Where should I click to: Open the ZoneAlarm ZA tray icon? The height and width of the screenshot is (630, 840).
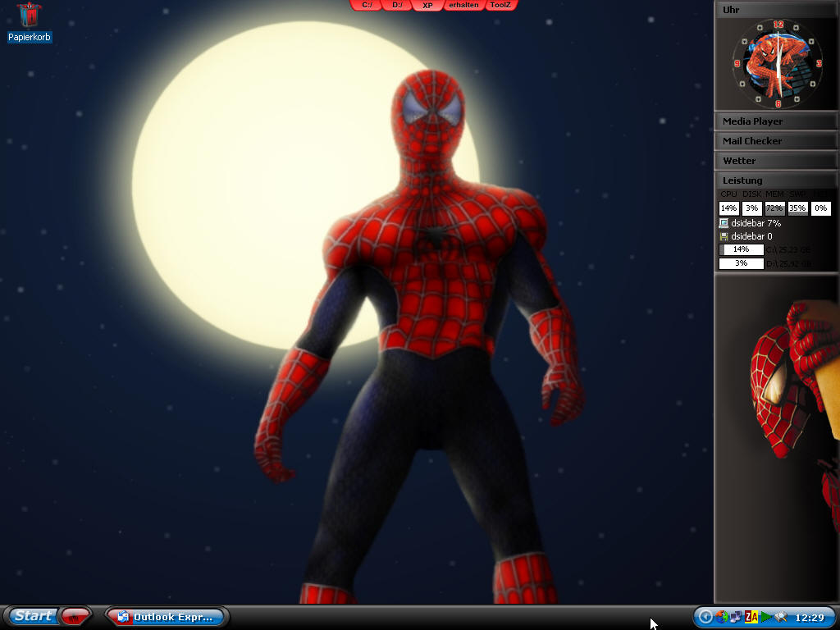click(x=751, y=618)
